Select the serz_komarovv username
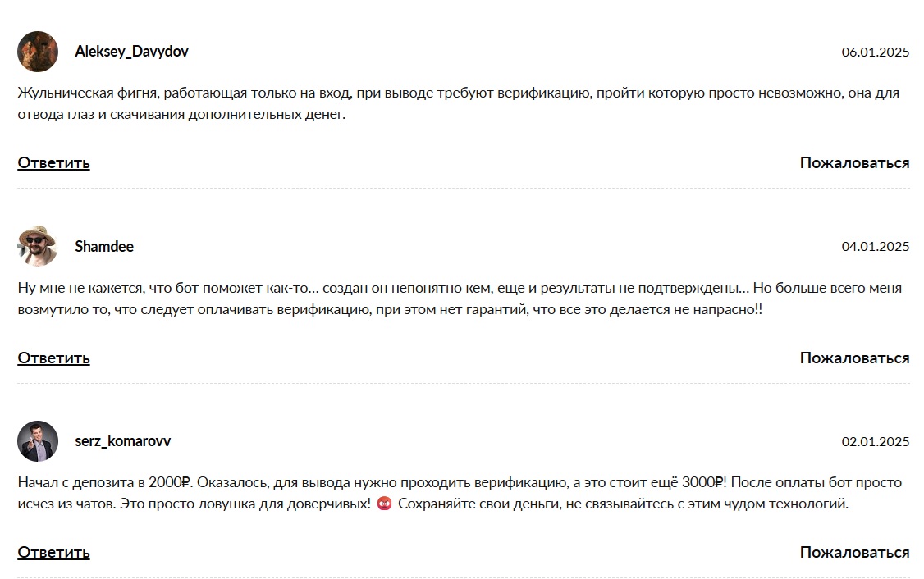The image size is (924, 579). tap(123, 441)
